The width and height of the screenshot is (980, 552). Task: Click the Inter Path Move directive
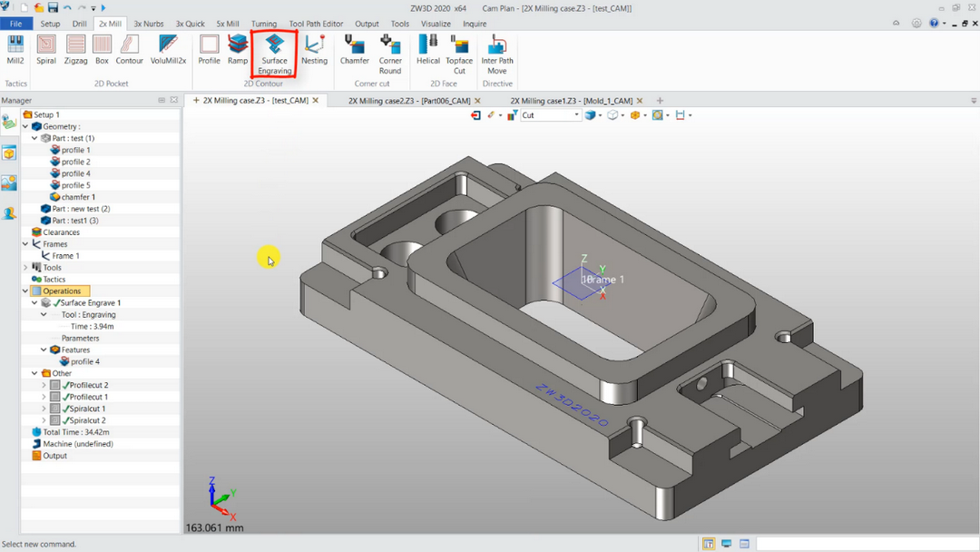tap(496, 54)
